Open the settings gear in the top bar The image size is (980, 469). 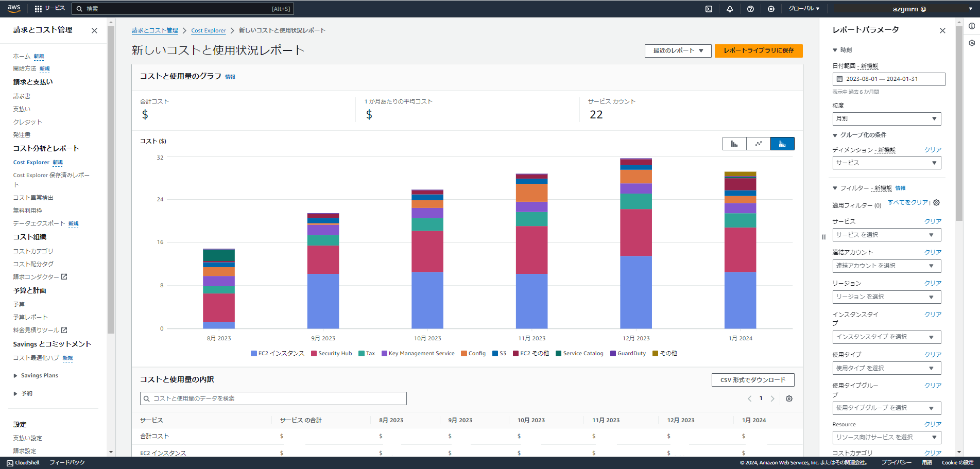pos(771,9)
